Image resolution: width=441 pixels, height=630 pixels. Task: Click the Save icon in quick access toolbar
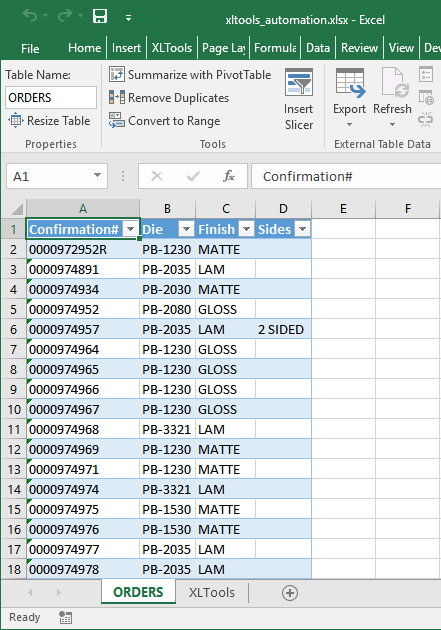click(x=100, y=16)
